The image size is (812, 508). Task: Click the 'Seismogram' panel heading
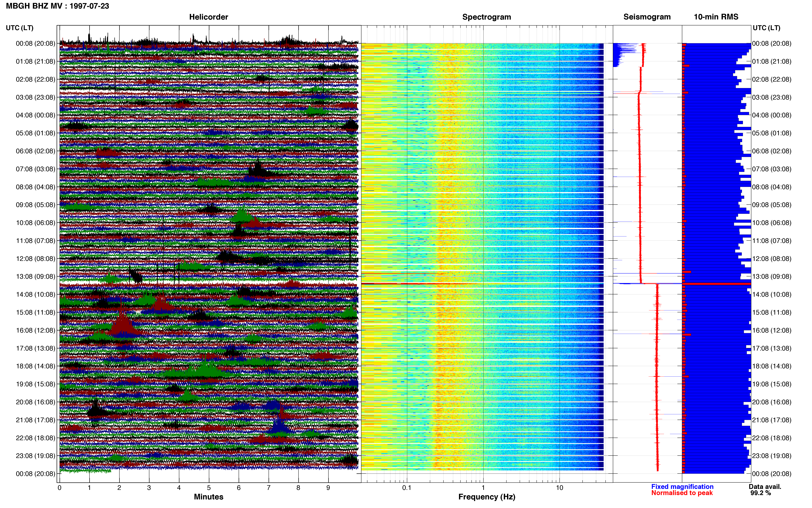pos(647,17)
